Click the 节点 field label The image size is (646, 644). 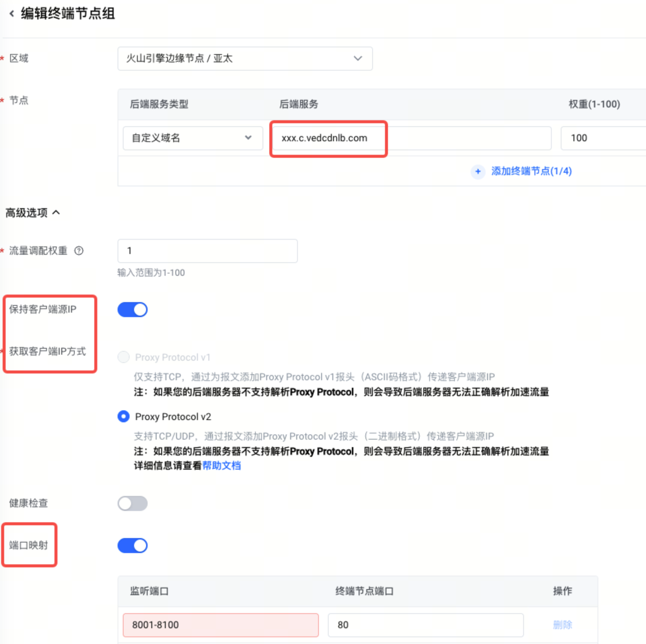pos(19,100)
